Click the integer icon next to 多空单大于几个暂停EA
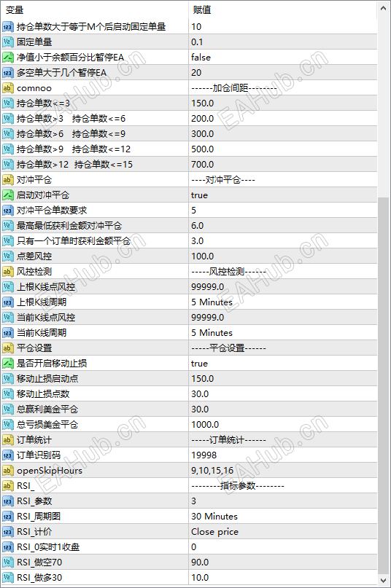This screenshot has width=391, height=588. click(8, 73)
